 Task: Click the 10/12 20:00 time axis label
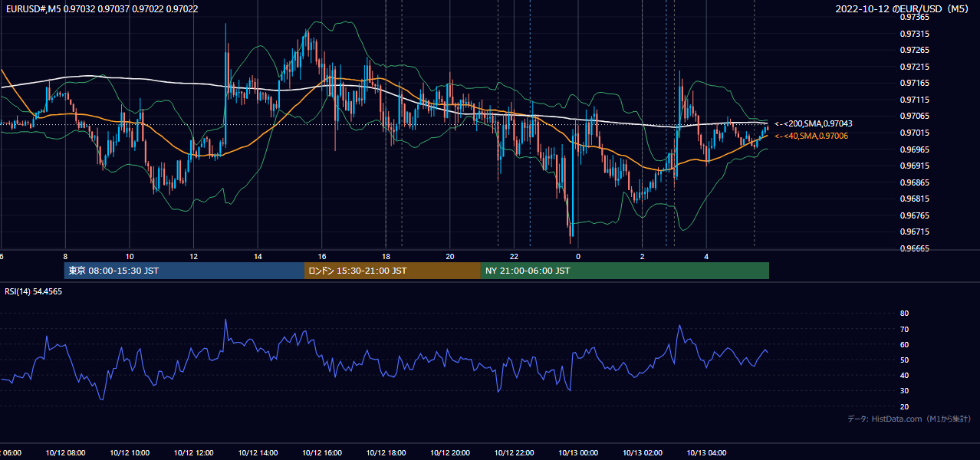tap(450, 453)
